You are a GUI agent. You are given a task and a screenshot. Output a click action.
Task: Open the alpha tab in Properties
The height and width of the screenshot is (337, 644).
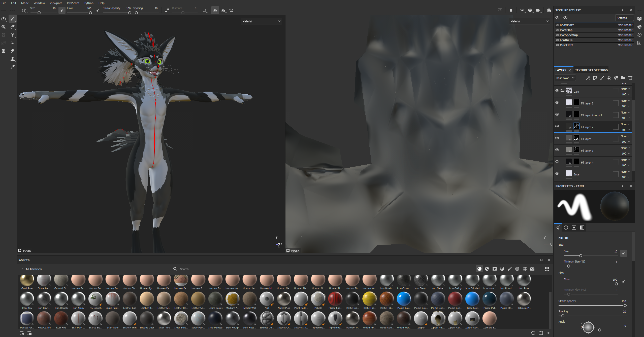click(x=566, y=228)
